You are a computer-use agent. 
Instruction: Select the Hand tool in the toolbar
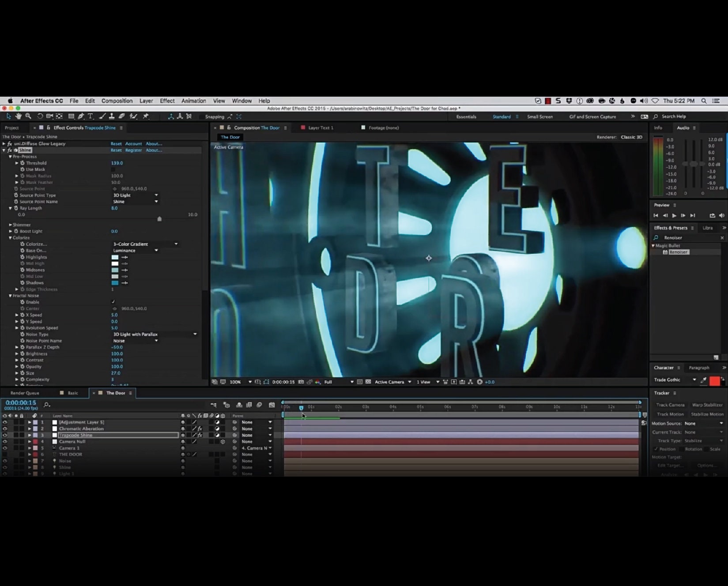point(19,116)
